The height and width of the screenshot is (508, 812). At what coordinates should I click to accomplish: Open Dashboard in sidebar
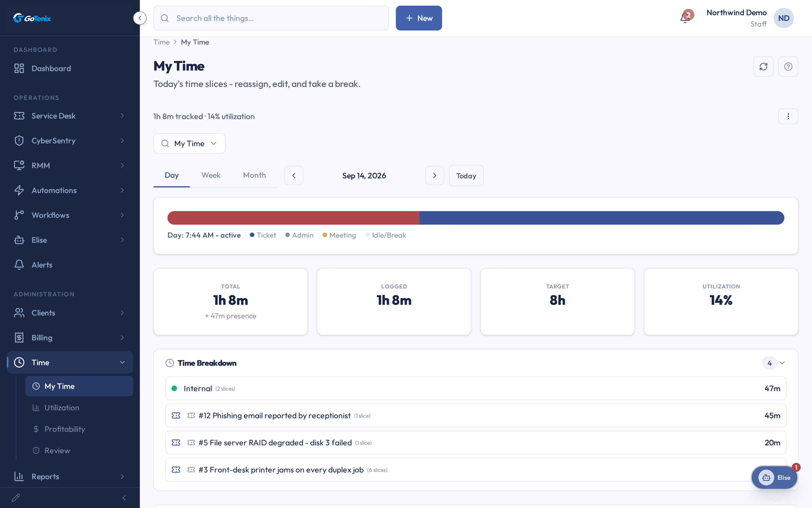70,68
